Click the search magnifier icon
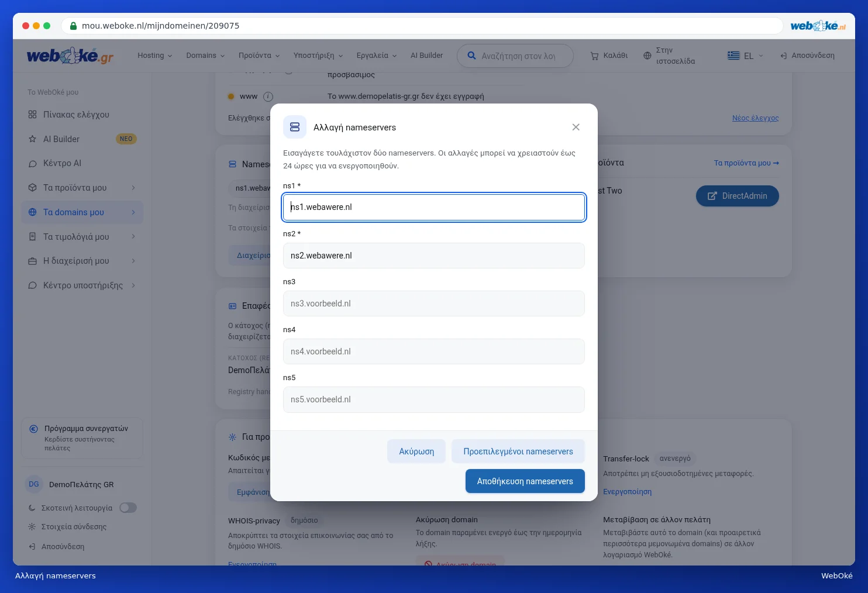Screen dimensions: 868x593 coord(471,56)
